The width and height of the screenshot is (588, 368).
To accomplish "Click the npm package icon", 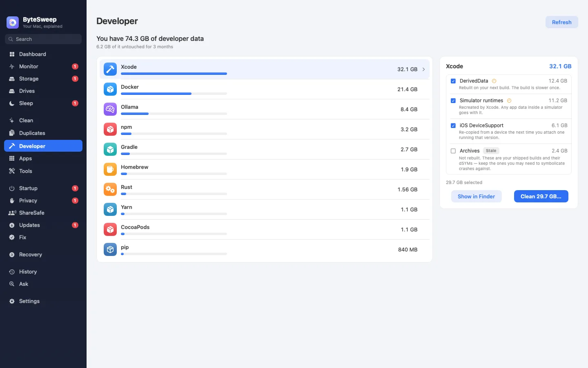I will [110, 129].
